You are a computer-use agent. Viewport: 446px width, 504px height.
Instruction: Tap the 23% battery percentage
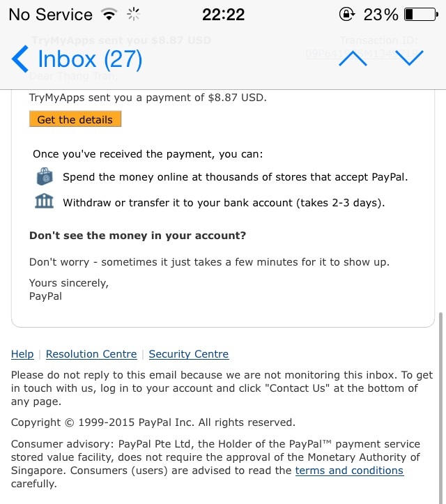[380, 14]
